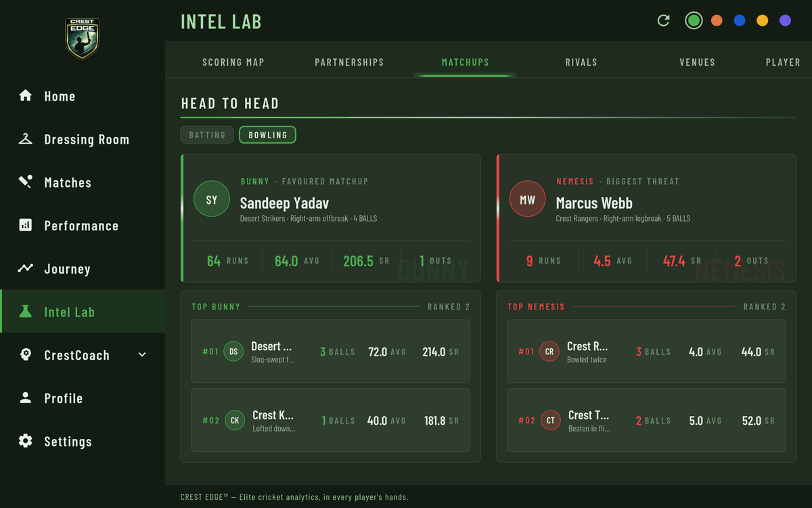Click the CrestCoach head icon
Viewport: 812px width, 508px height.
(x=26, y=355)
